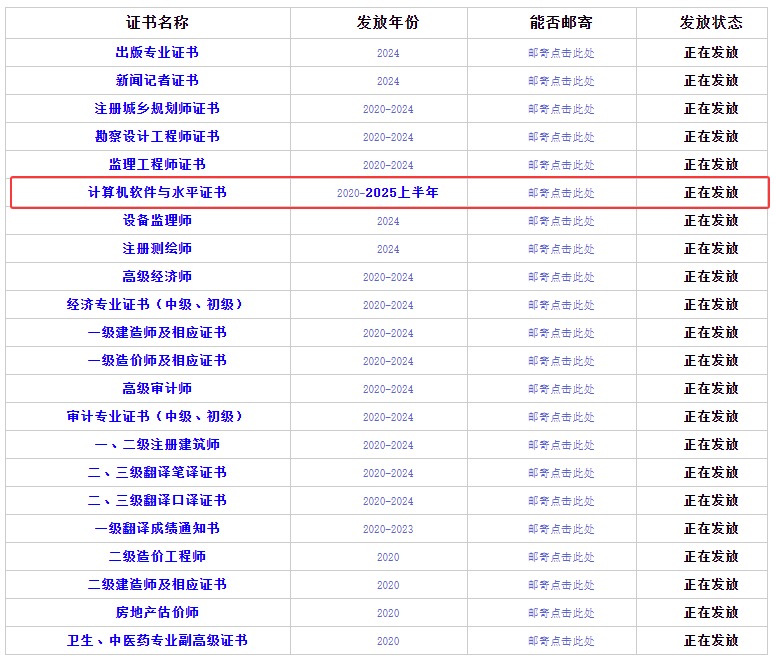
Task: Open the 设备监理师 certificate link
Action: 157,220
